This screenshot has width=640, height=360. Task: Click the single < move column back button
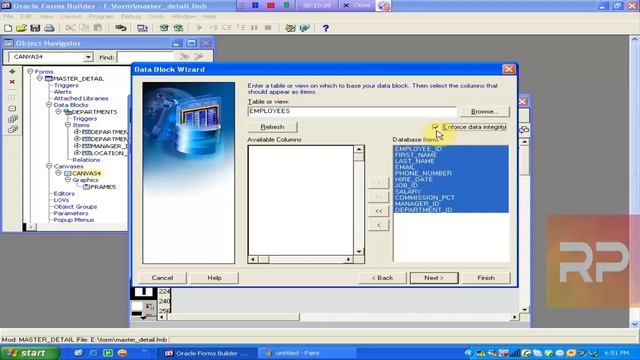click(378, 225)
